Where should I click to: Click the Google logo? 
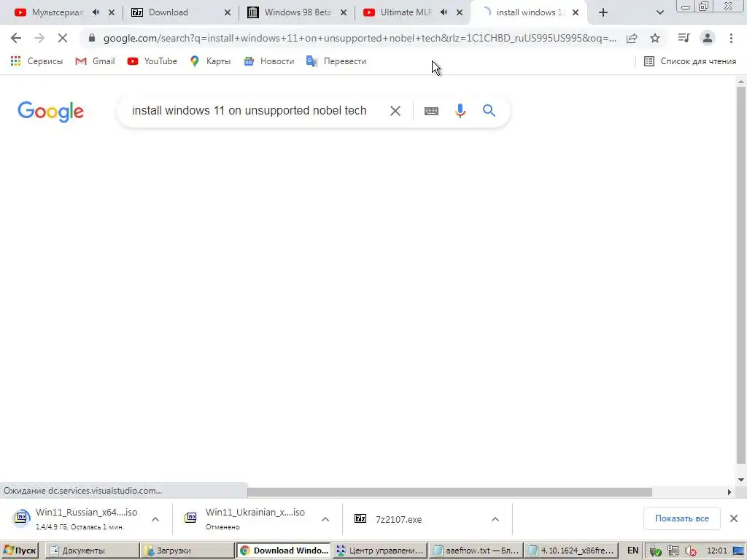50,112
